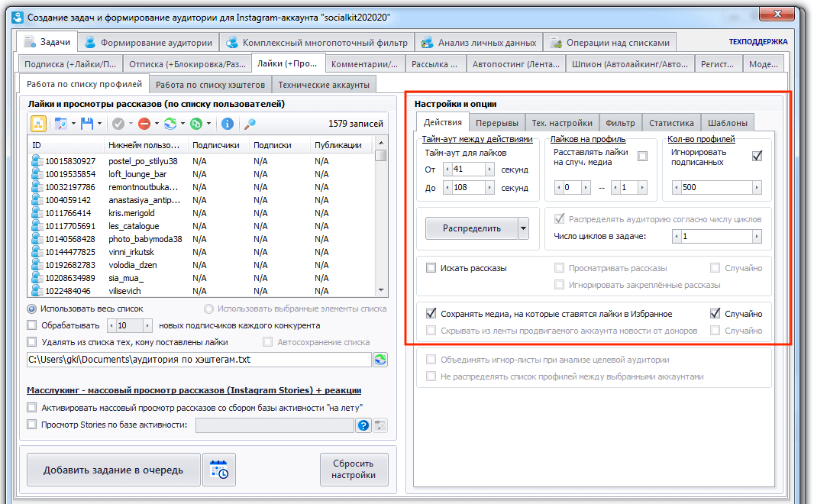Click the 'Распределить' button
The width and height of the screenshot is (814, 504).
pyautogui.click(x=471, y=228)
